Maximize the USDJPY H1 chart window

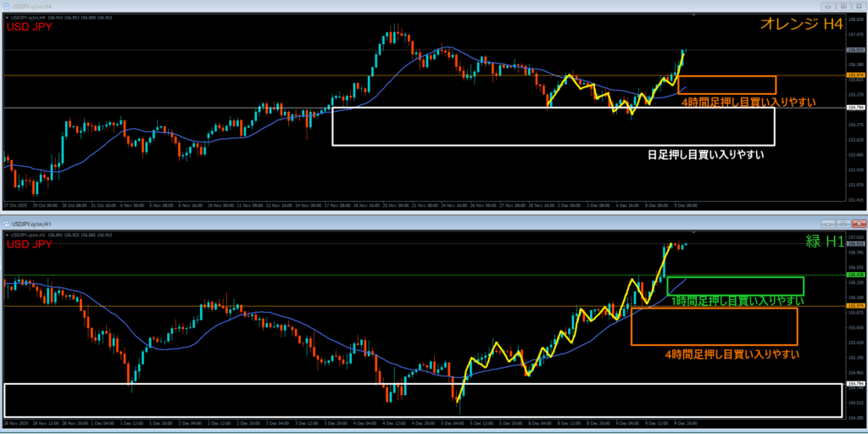pyautogui.click(x=843, y=224)
